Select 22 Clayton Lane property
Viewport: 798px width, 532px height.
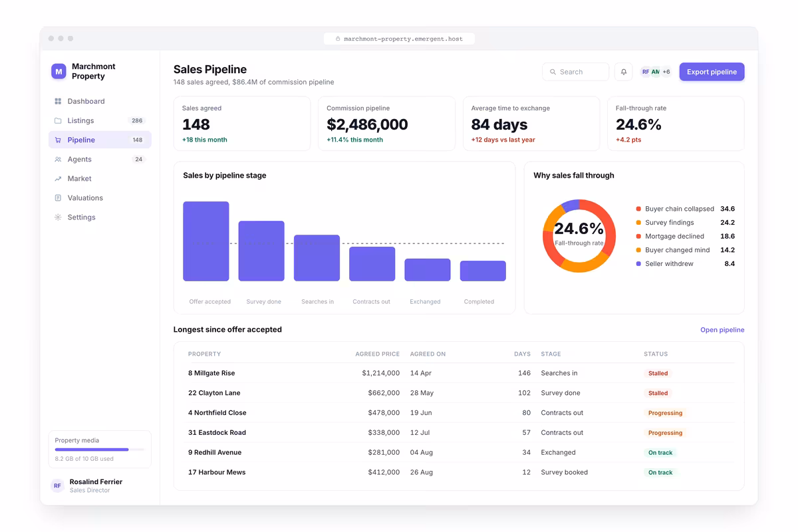coord(214,393)
